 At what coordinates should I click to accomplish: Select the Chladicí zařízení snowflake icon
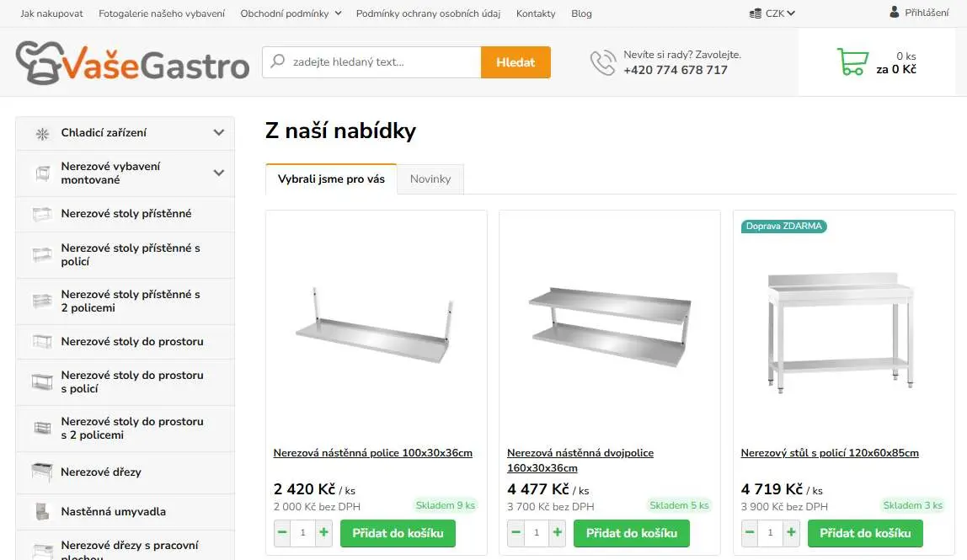[x=41, y=132]
